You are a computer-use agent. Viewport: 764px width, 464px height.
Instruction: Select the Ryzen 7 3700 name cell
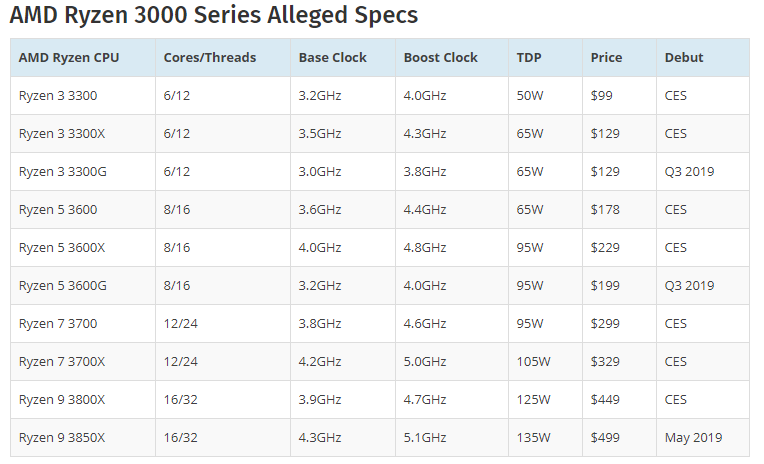83,324
